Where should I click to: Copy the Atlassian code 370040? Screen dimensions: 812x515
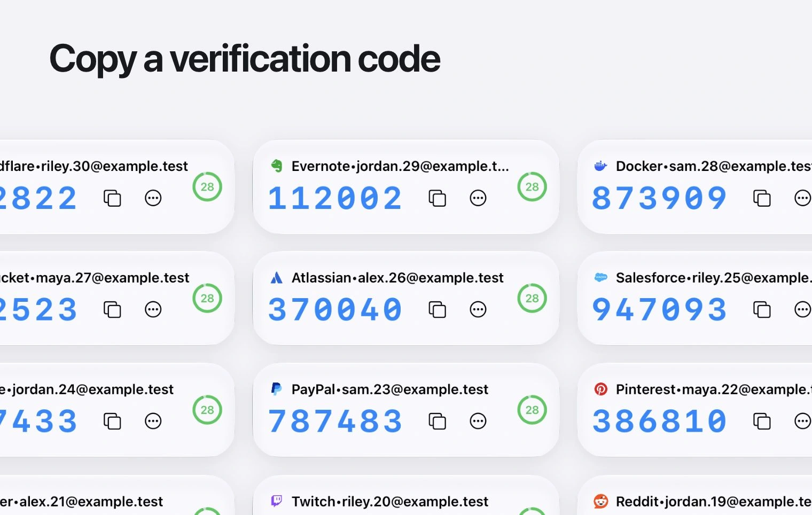pos(438,309)
